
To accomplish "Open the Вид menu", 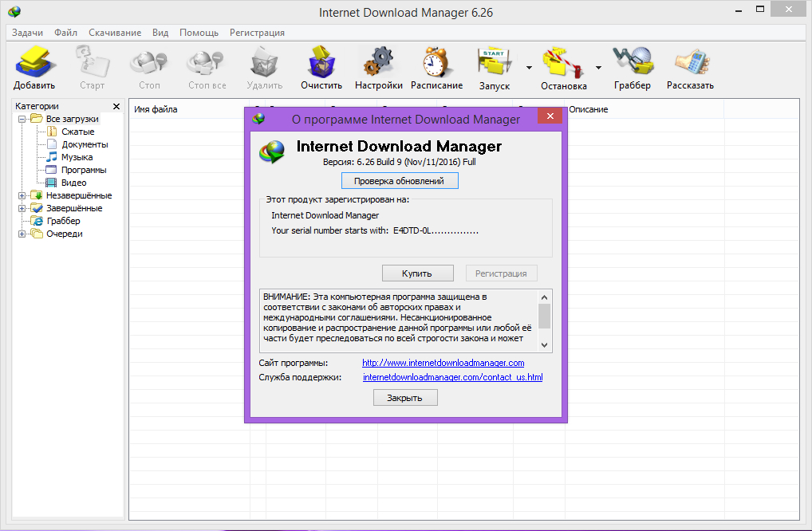I will [160, 33].
